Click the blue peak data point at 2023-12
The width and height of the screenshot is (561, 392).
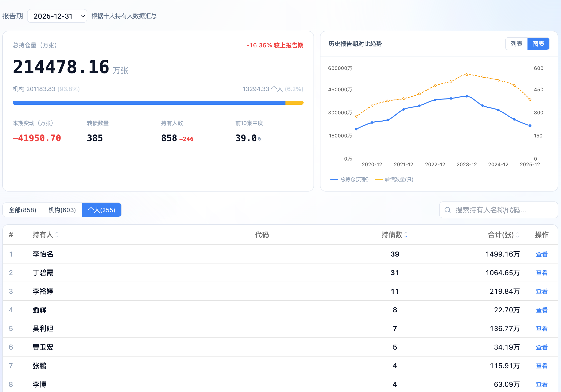pyautogui.click(x=467, y=96)
